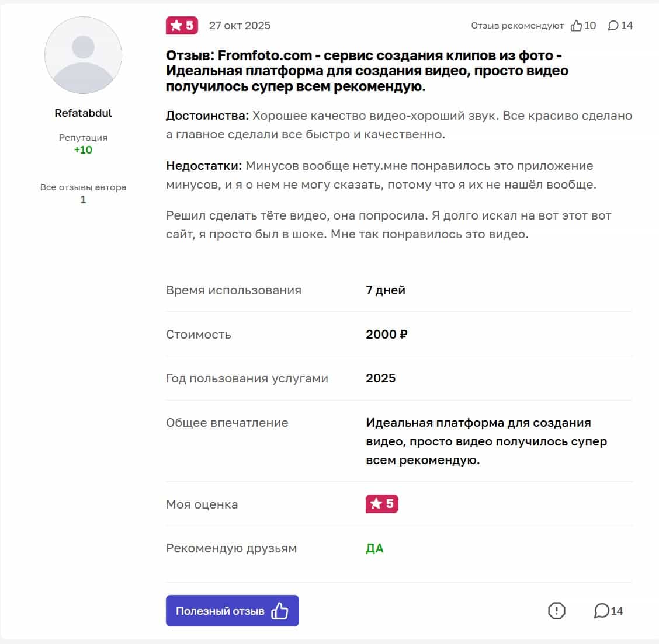Click the reputation value +10
Image resolution: width=659 pixels, height=644 pixels.
(x=83, y=149)
